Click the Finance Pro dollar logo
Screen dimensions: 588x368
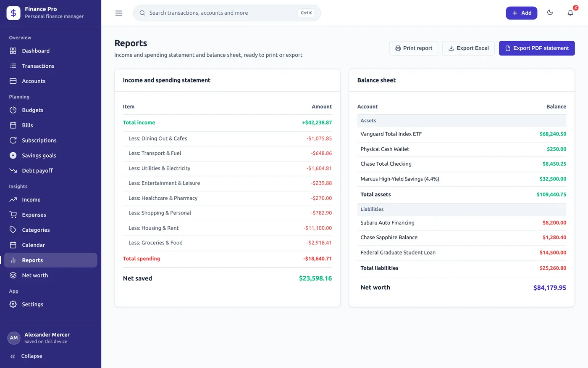pos(13,13)
